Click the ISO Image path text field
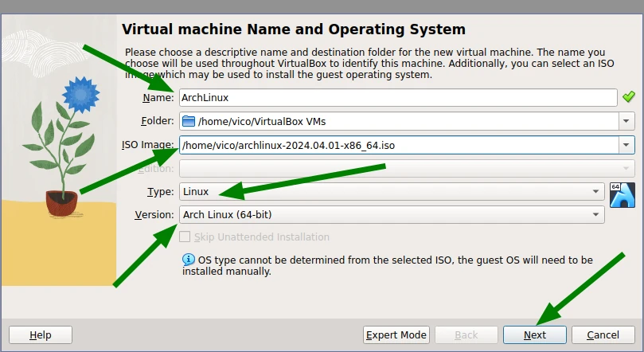 [x=397, y=145]
